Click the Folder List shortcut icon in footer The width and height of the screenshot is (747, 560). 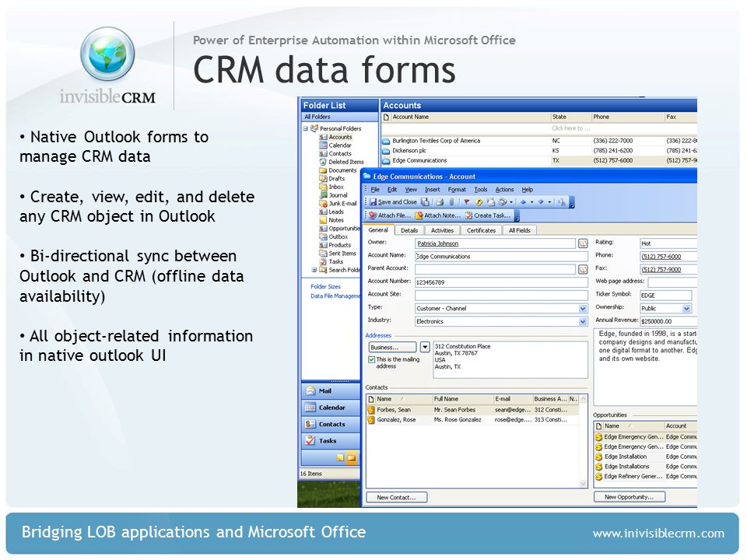(x=352, y=458)
